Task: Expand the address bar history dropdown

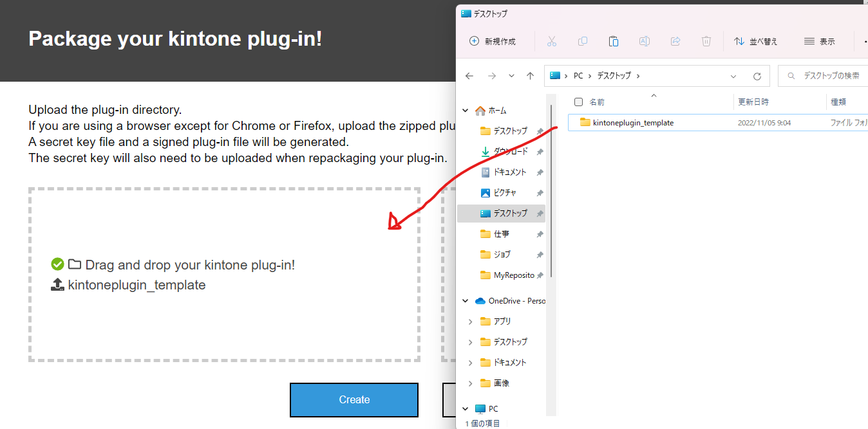Action: pos(733,76)
